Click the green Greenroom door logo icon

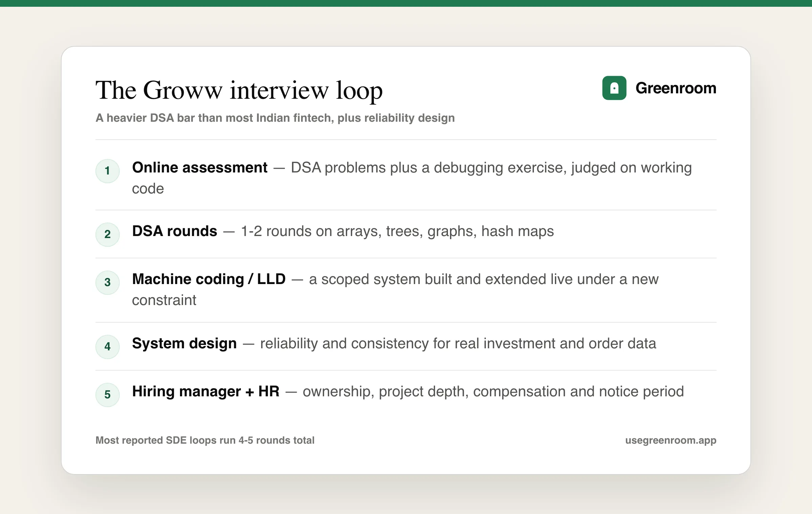[x=614, y=88]
